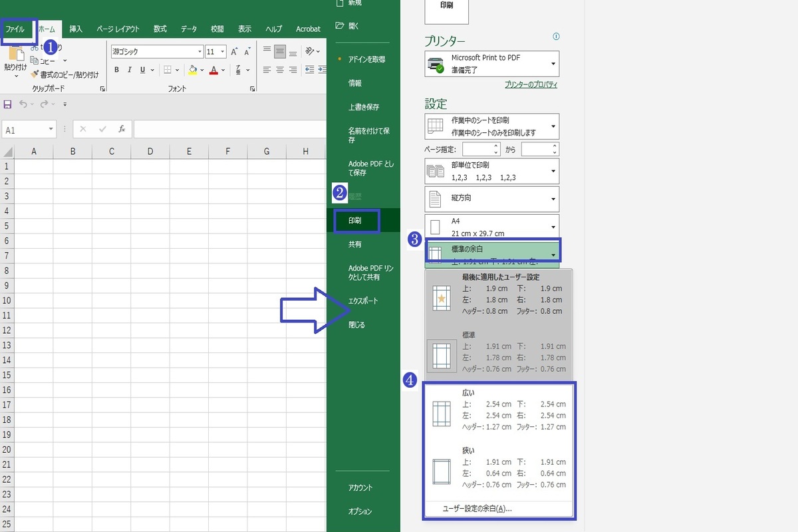Toggle underline formatting
The height and width of the screenshot is (532, 798).
[x=143, y=70]
